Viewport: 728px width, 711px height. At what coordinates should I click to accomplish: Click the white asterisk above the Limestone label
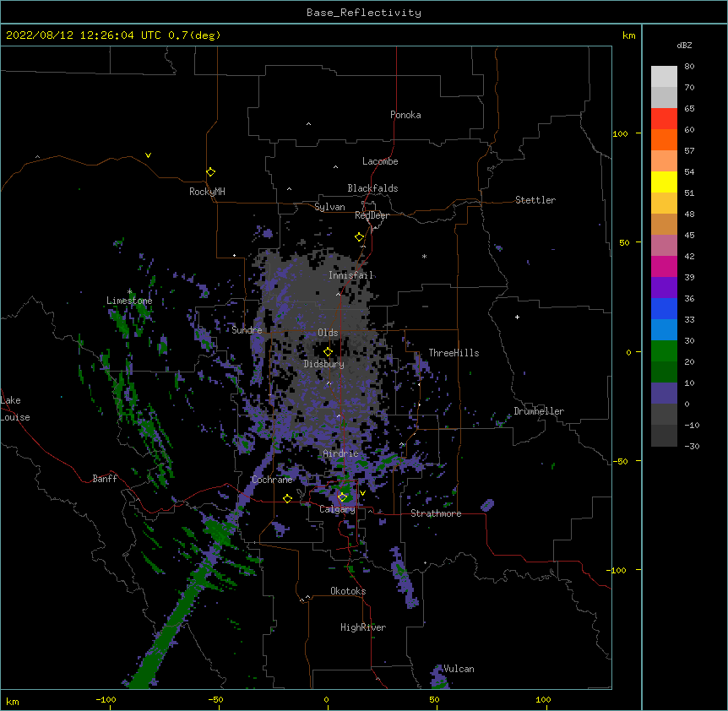point(129,292)
